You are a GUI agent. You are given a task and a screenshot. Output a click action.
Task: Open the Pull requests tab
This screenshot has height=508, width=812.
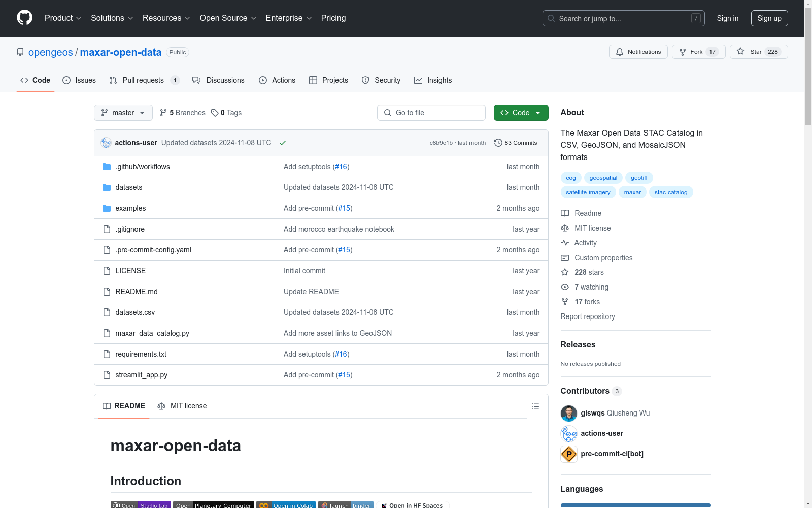tap(144, 80)
